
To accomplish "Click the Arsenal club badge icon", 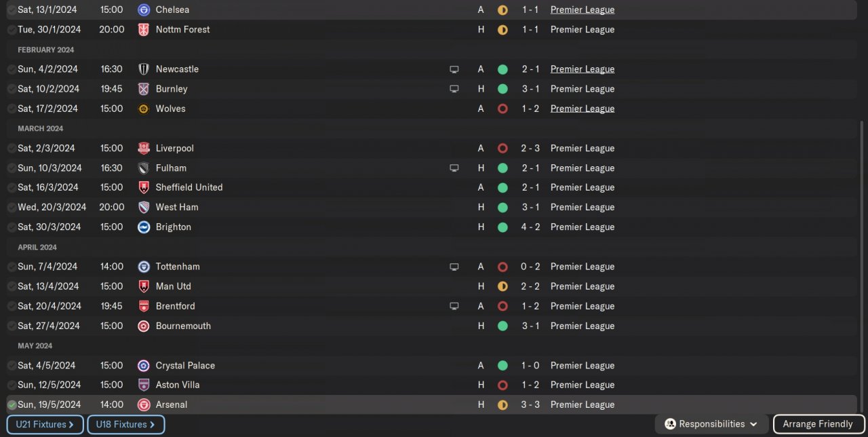I will tap(144, 404).
